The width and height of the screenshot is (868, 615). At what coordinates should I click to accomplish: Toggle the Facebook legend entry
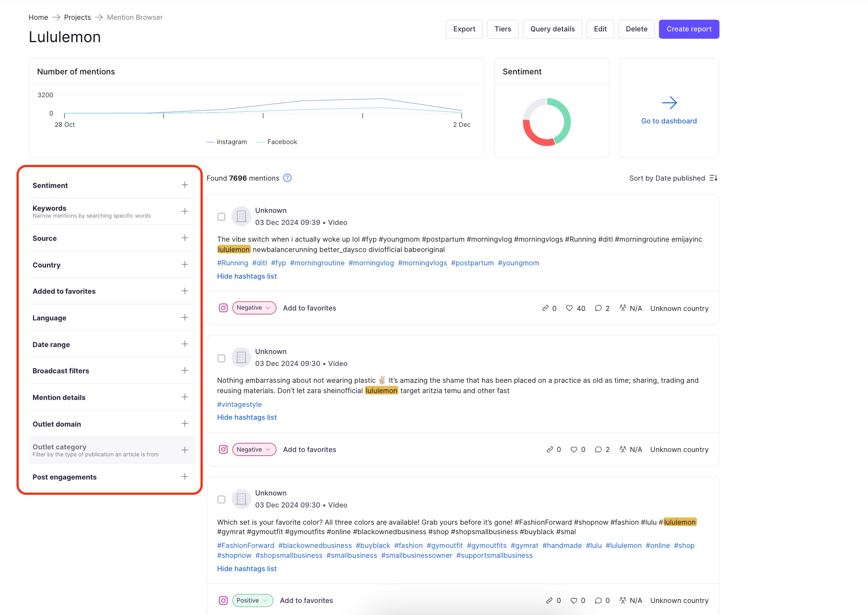pyautogui.click(x=277, y=142)
